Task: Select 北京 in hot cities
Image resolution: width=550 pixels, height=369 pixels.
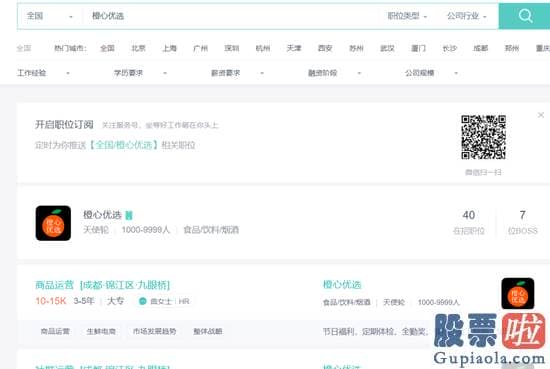Action: pos(138,48)
